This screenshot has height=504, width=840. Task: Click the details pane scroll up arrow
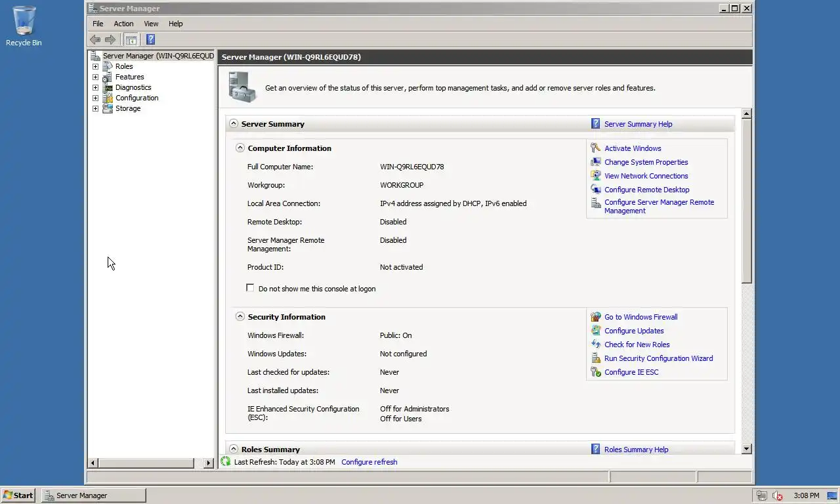[x=746, y=114]
